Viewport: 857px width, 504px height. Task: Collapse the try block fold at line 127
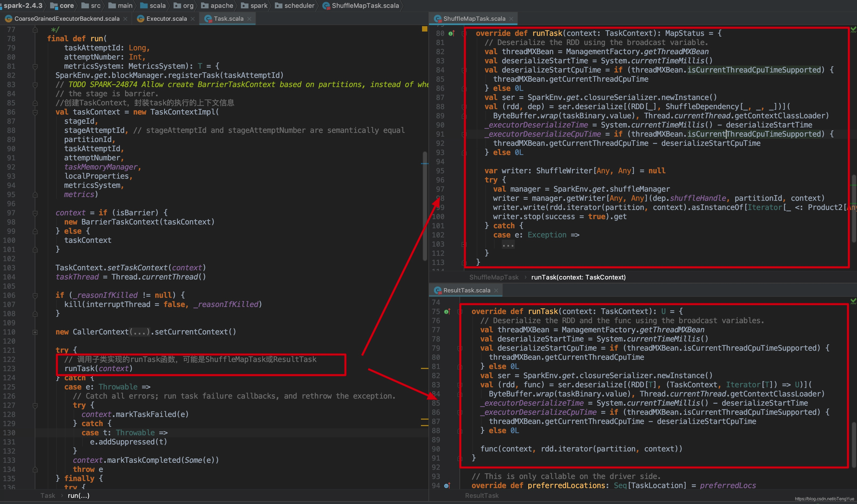click(35, 405)
